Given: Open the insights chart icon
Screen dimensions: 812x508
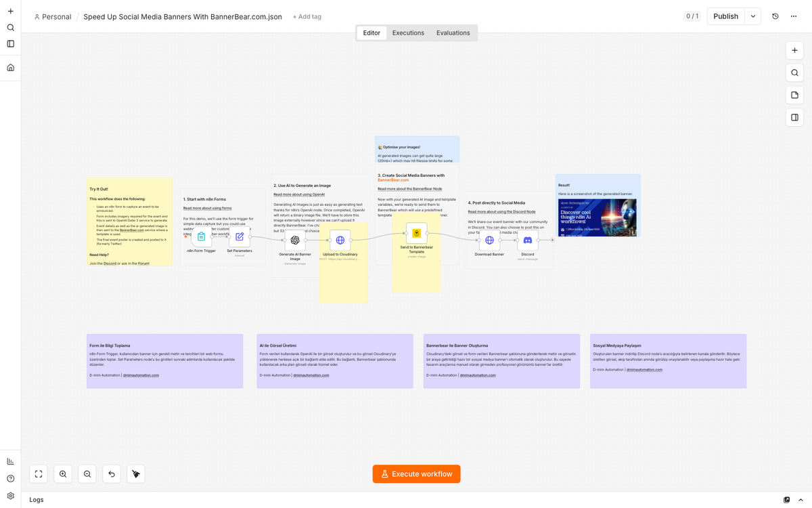Looking at the screenshot, I should 10,461.
